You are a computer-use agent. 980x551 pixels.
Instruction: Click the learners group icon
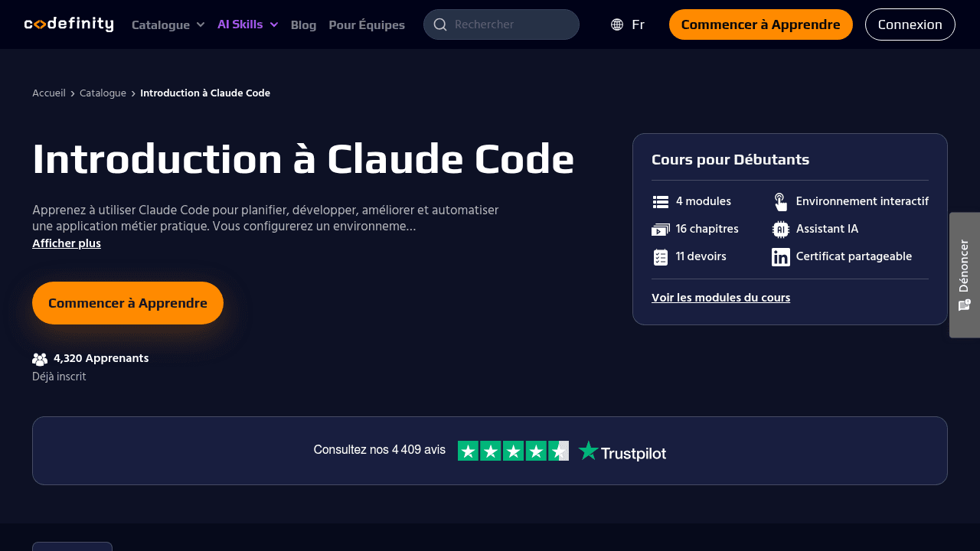40,359
